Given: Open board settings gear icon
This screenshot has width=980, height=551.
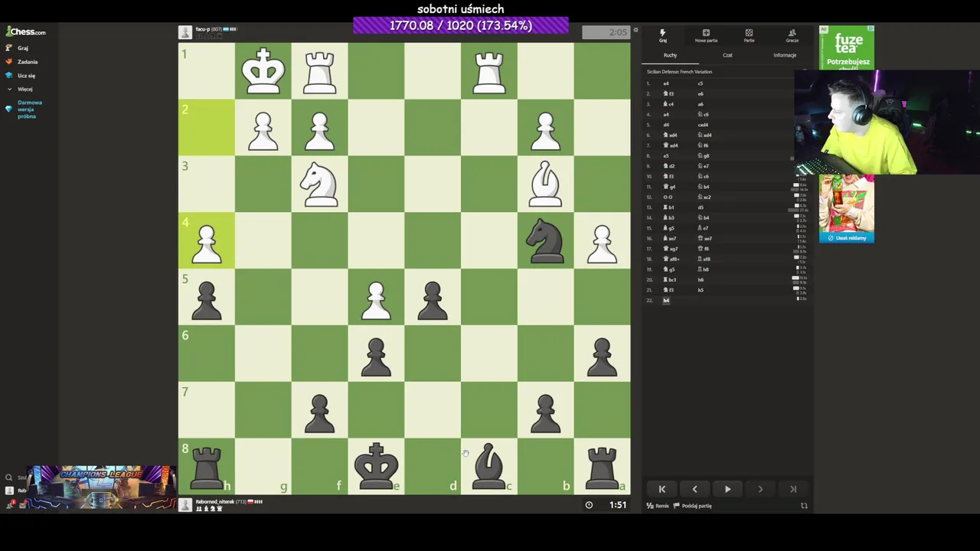Looking at the screenshot, I should point(635,31).
